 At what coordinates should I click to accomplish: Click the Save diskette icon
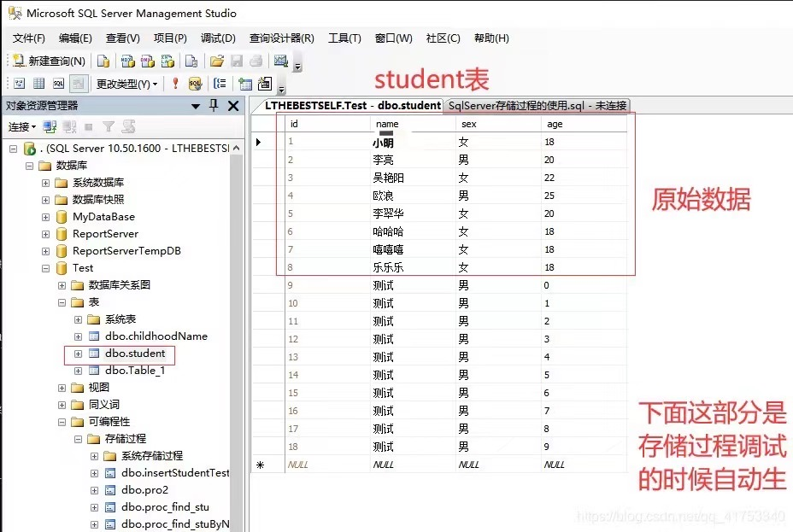(236, 61)
